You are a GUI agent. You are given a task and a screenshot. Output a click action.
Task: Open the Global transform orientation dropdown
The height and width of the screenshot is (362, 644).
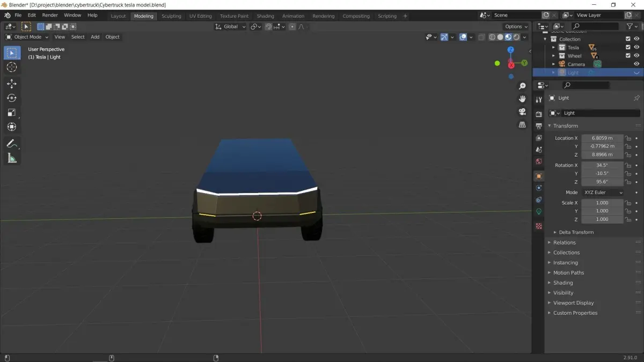tap(230, 26)
